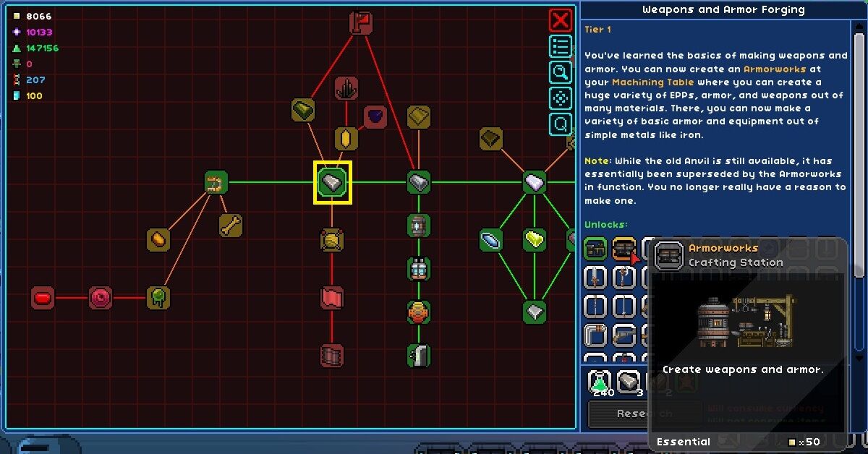Activate the center-view crosshair icon

559,98
